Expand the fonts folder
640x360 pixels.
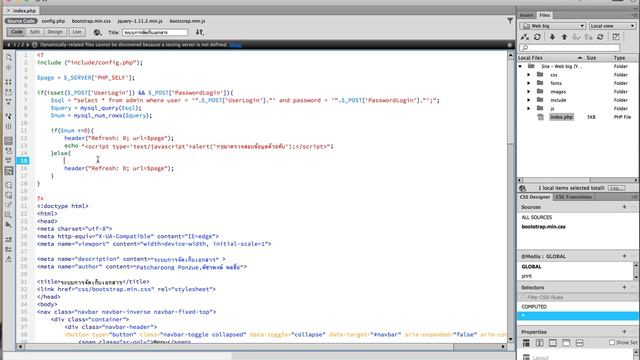point(529,83)
